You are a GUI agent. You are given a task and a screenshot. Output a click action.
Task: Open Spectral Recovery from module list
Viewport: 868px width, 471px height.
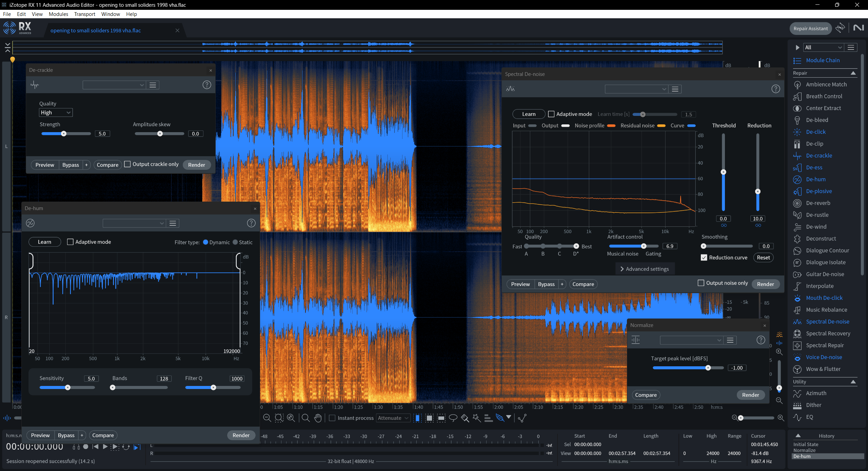tap(828, 333)
